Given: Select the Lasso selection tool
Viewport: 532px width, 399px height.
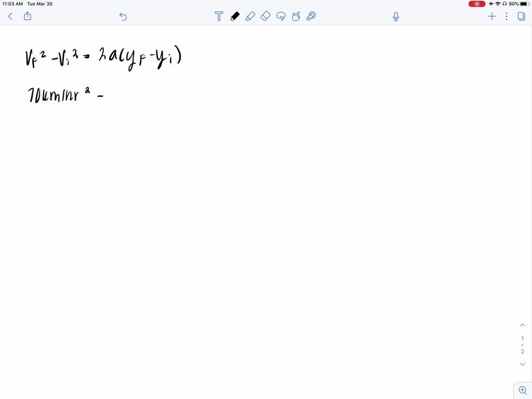Looking at the screenshot, I should pos(281,16).
